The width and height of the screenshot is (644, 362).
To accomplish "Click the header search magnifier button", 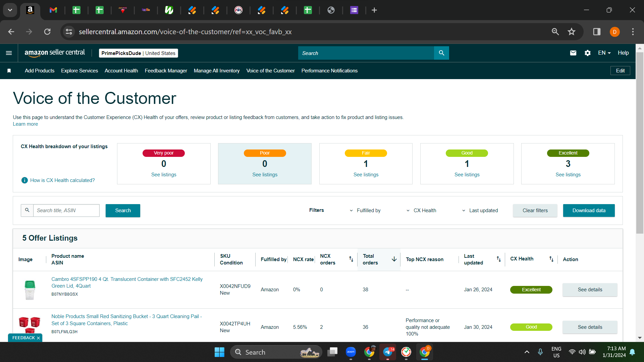I will click(x=441, y=53).
